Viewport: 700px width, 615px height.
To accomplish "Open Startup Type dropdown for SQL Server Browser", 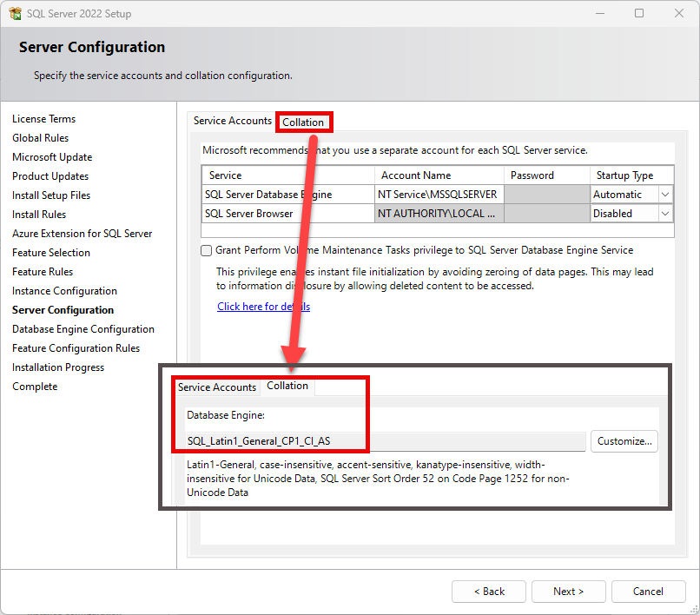I will tap(664, 214).
